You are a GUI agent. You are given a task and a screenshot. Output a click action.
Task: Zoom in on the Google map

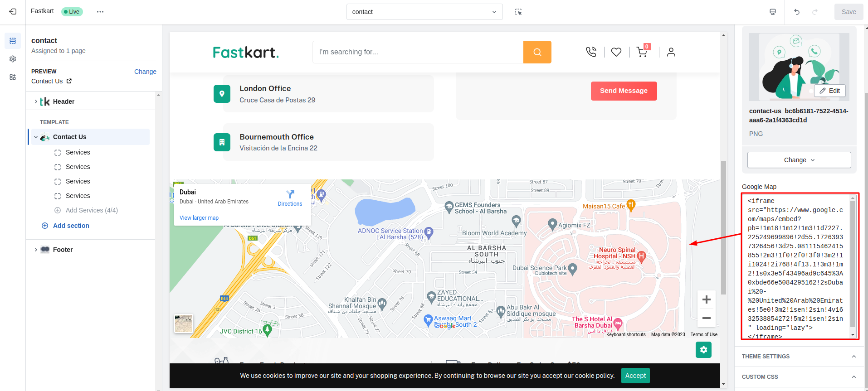point(706,299)
